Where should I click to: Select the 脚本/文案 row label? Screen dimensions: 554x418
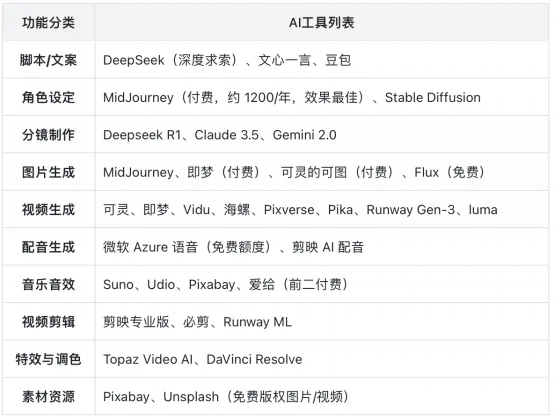pyautogui.click(x=48, y=60)
